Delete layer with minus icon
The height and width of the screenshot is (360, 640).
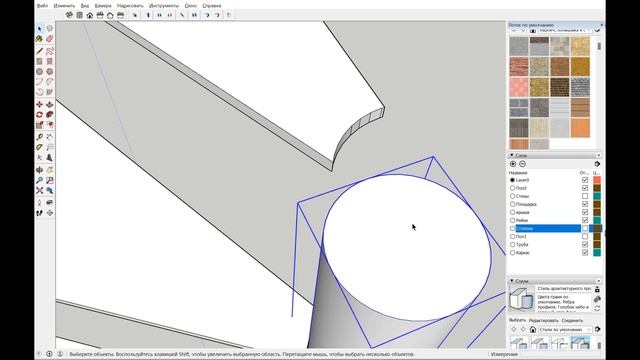tap(522, 164)
